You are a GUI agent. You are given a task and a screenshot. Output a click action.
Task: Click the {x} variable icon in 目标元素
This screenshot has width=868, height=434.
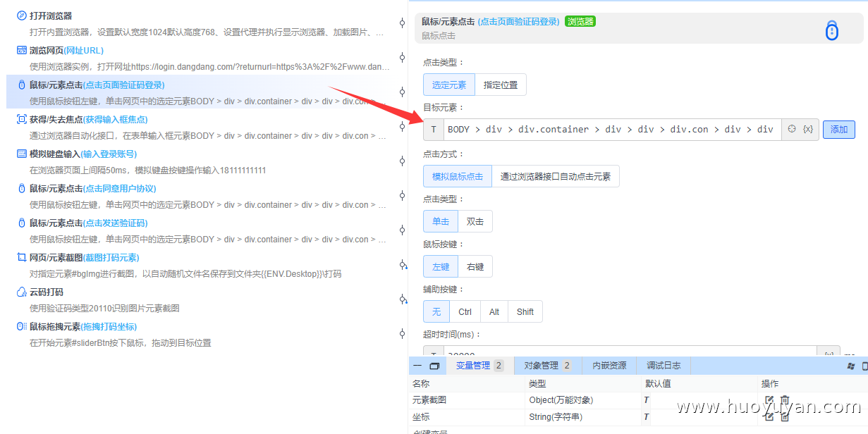pyautogui.click(x=808, y=129)
